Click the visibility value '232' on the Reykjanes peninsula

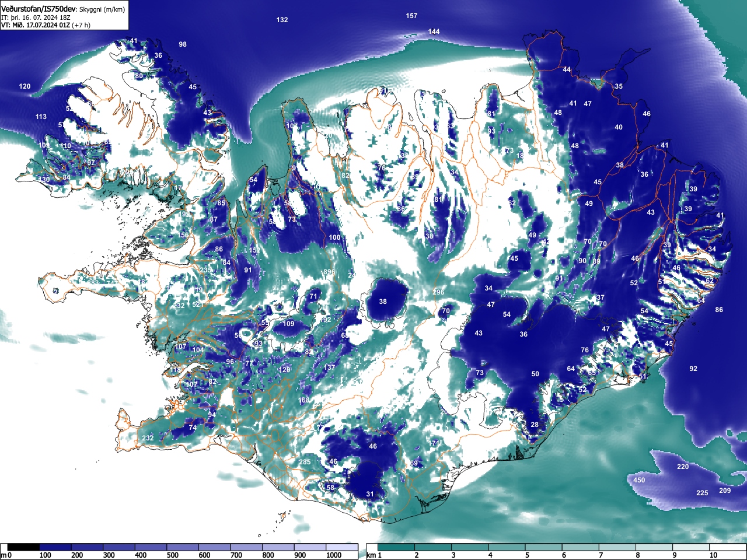click(x=148, y=438)
